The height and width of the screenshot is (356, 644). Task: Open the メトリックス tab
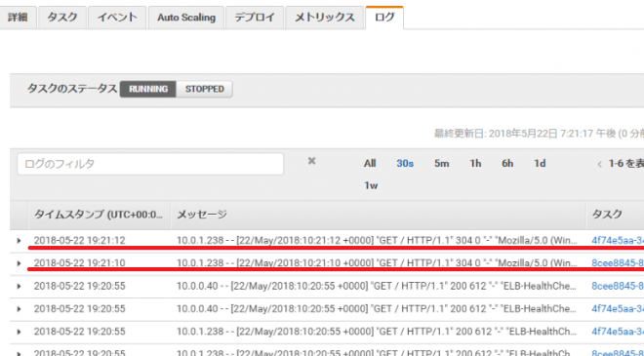[325, 18]
